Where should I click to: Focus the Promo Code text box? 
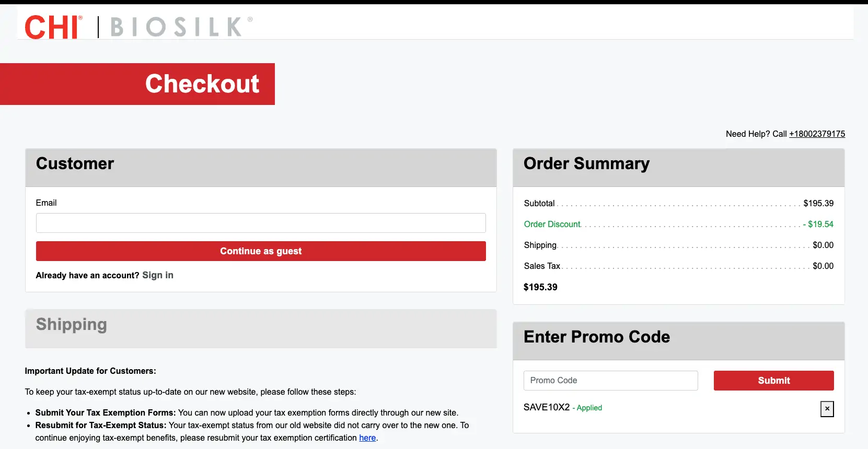tap(610, 381)
